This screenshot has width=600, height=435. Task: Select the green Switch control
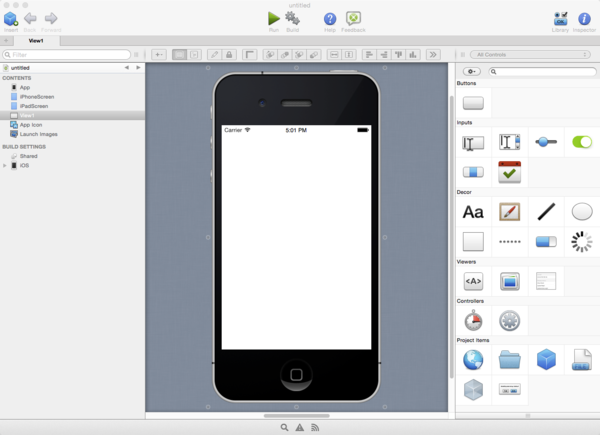(x=582, y=142)
